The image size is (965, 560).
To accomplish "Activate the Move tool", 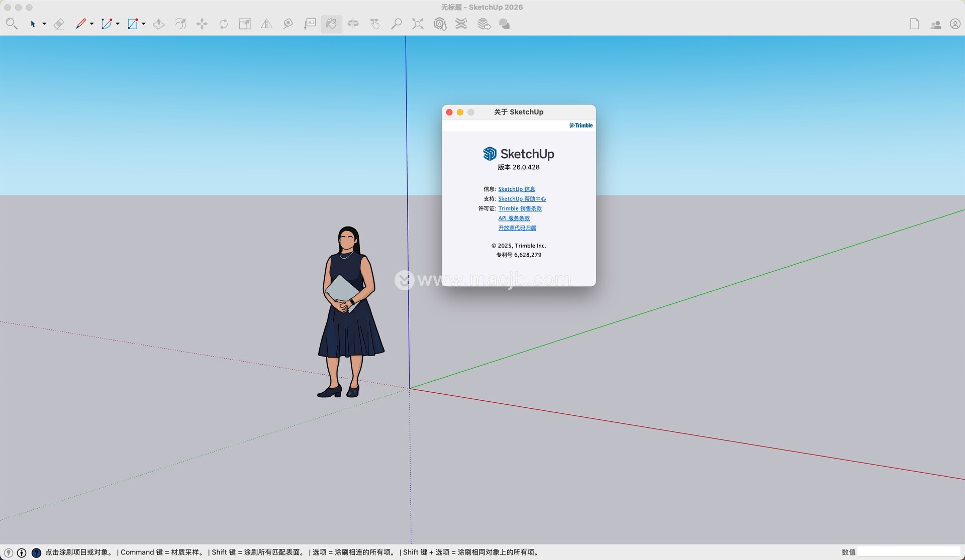I will (x=202, y=24).
